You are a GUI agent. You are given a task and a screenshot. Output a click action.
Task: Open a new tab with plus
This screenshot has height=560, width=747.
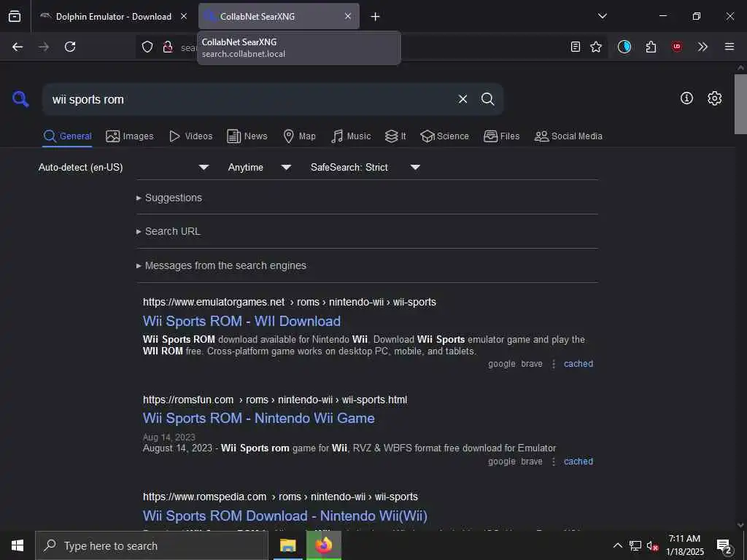pos(376,17)
